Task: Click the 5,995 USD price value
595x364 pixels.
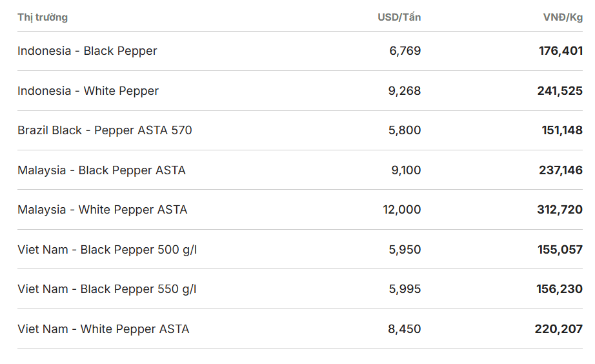Action: coord(405,289)
